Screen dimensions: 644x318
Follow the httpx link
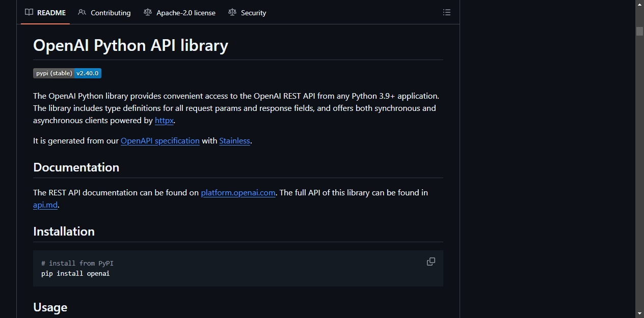click(x=164, y=121)
